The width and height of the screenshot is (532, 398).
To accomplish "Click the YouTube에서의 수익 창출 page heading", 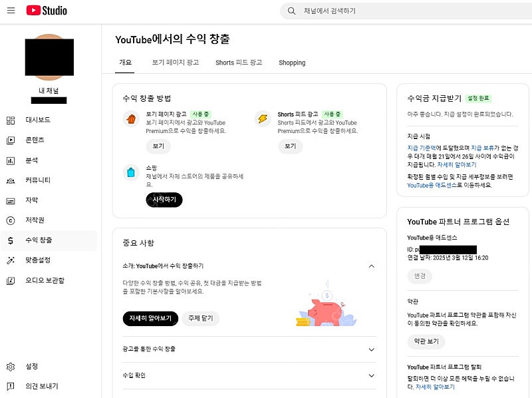I will [172, 39].
